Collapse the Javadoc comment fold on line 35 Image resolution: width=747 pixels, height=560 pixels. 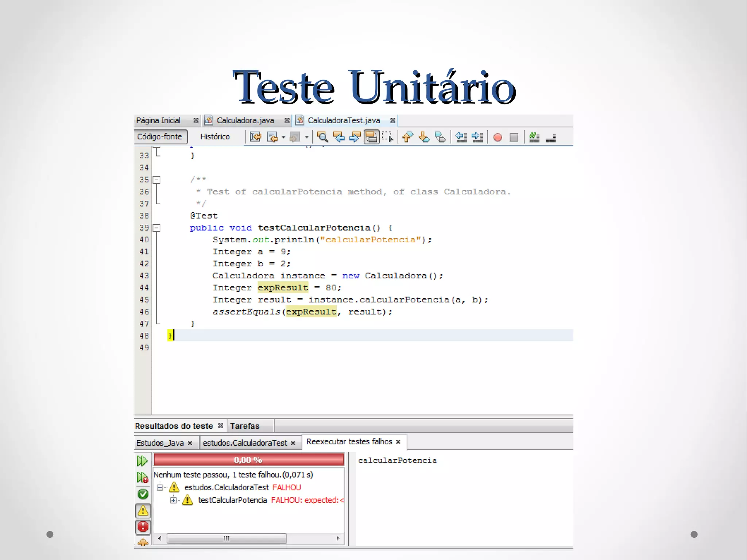(x=156, y=180)
